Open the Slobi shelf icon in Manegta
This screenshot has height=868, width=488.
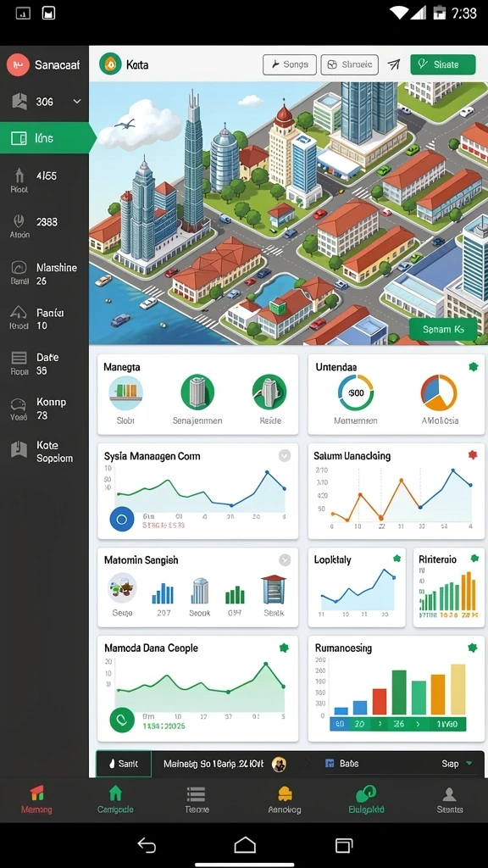click(x=125, y=392)
